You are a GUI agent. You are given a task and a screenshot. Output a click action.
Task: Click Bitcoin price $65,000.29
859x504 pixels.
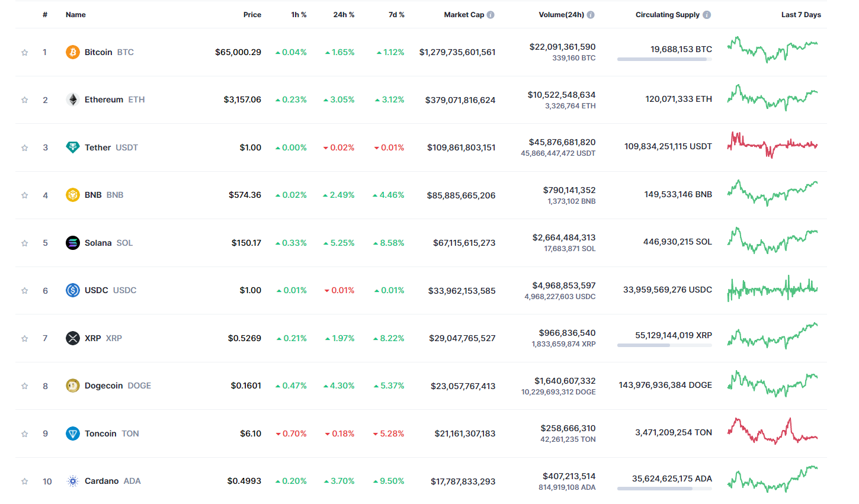[x=238, y=52]
